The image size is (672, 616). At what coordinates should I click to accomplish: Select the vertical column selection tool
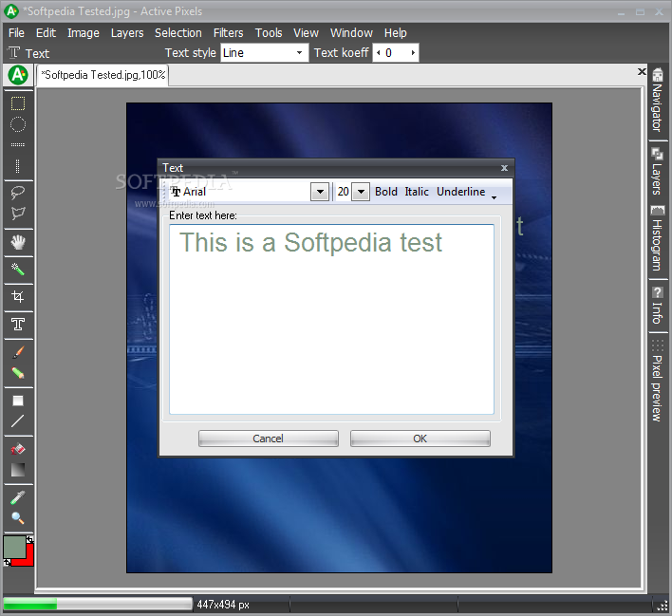18,166
